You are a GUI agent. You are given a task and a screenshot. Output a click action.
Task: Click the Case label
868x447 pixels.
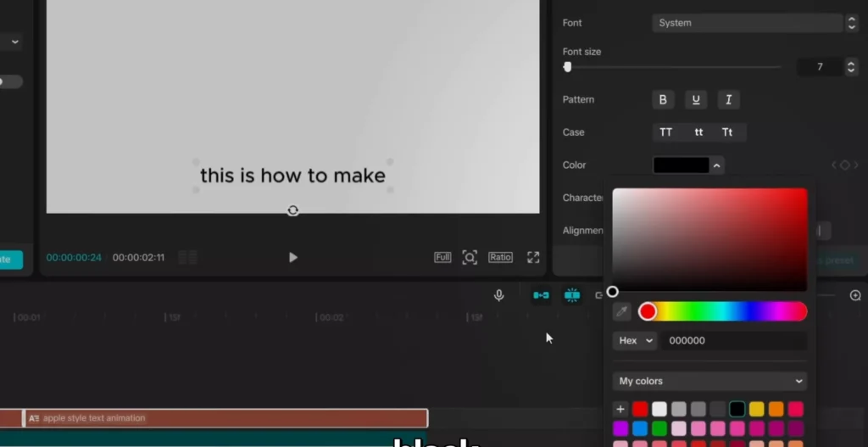click(574, 132)
